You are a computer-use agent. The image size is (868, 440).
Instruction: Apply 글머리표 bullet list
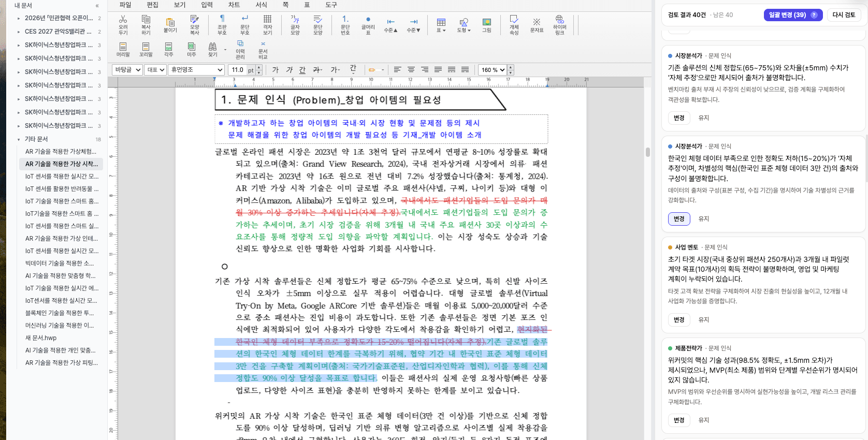point(368,24)
